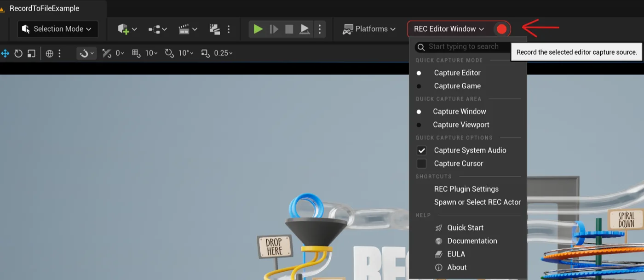
Task: Uncheck Capture System Audio checkbox
Action: pyautogui.click(x=421, y=150)
